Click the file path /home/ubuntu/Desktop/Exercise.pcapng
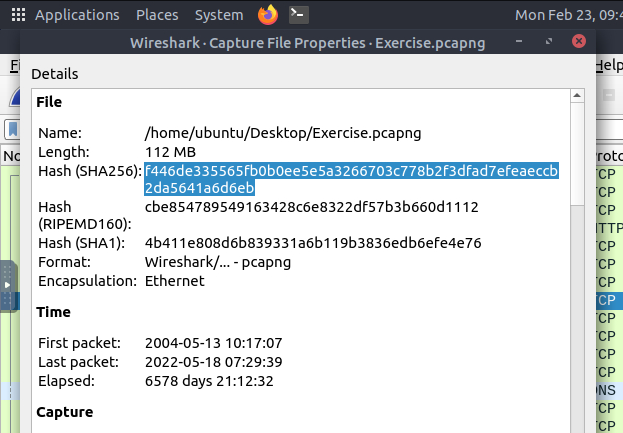This screenshot has height=433, width=623. tap(283, 133)
